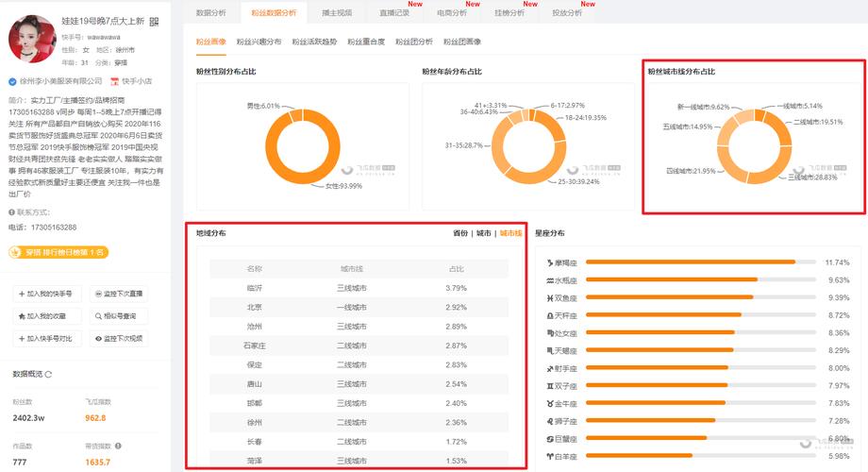Switch region view to 省份
Viewport: 868px width, 472px height.
[x=459, y=233]
